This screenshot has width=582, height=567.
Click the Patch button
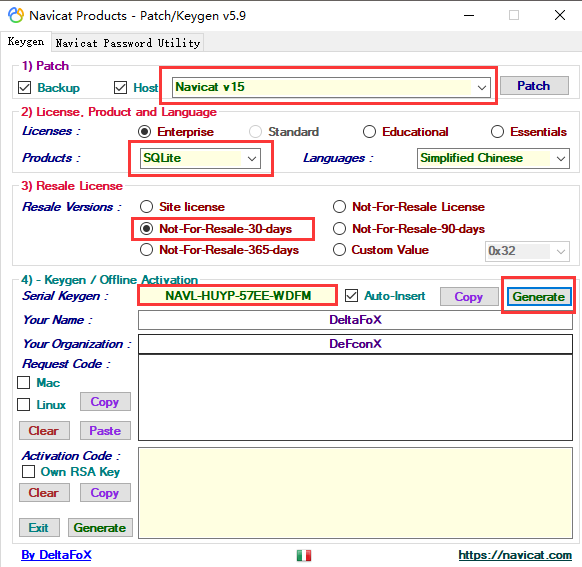tap(534, 86)
